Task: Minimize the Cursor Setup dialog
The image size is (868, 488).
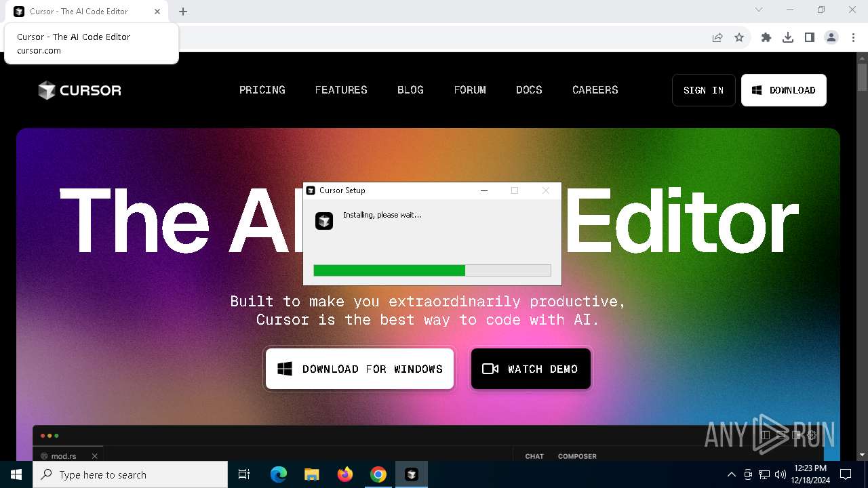Action: tap(484, 190)
